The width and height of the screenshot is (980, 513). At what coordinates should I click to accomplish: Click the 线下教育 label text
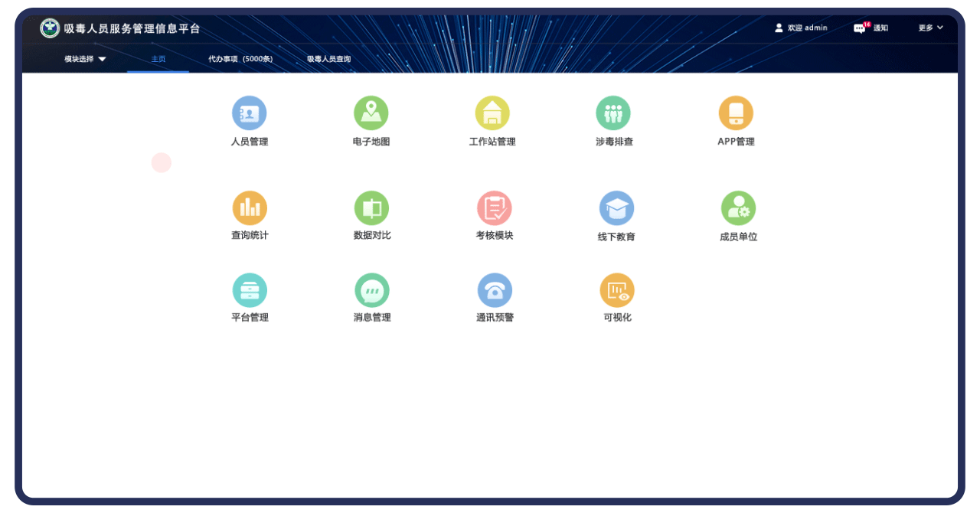[616, 237]
